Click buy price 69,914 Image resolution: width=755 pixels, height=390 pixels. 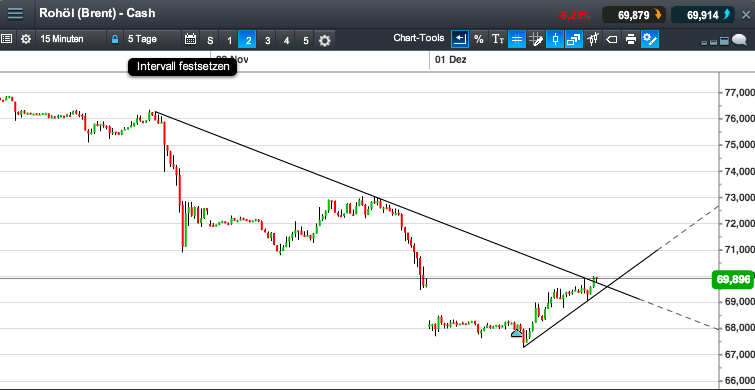(703, 15)
